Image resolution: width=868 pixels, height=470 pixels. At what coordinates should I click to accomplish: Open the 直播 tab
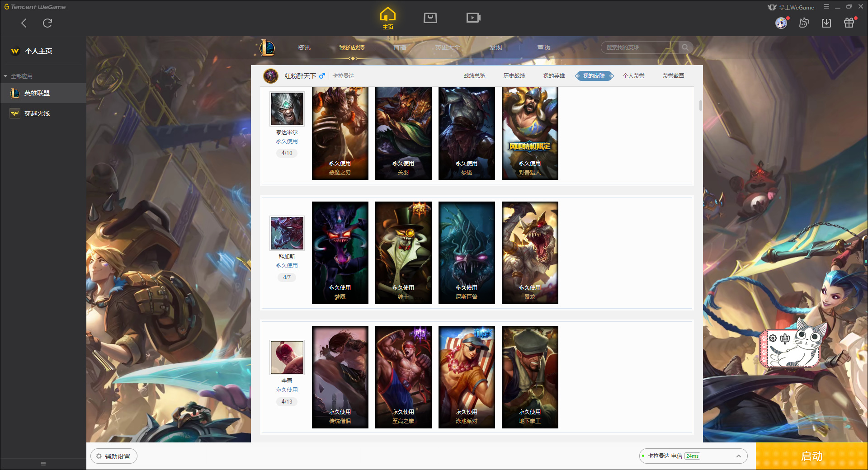tap(400, 47)
